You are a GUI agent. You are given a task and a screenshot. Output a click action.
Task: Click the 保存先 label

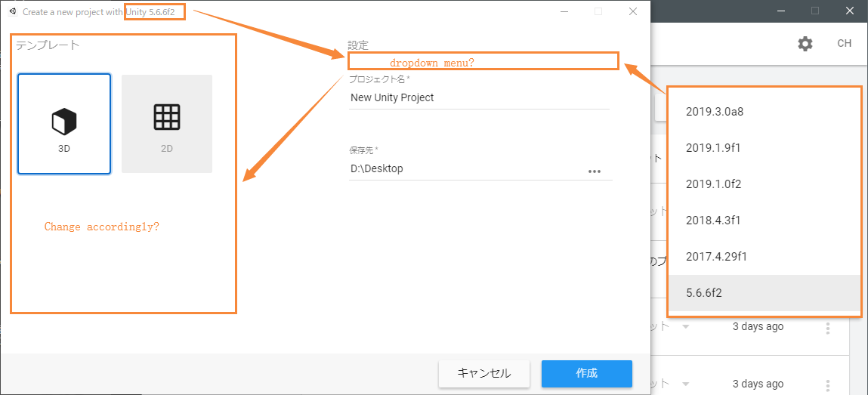click(x=363, y=150)
